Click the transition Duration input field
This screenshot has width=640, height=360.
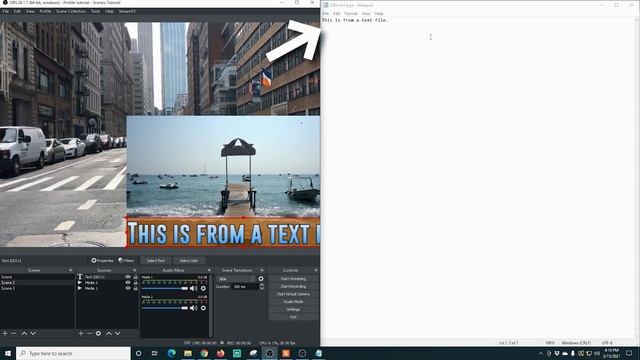[245, 287]
